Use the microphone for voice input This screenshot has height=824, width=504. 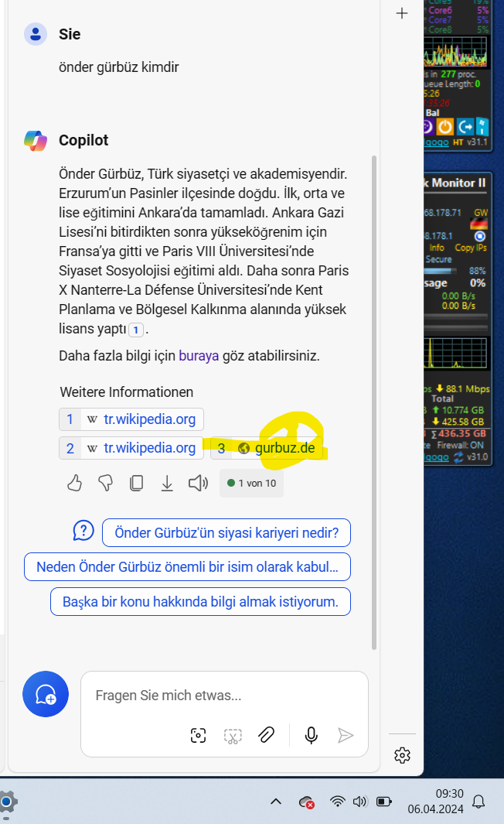pos(312,735)
